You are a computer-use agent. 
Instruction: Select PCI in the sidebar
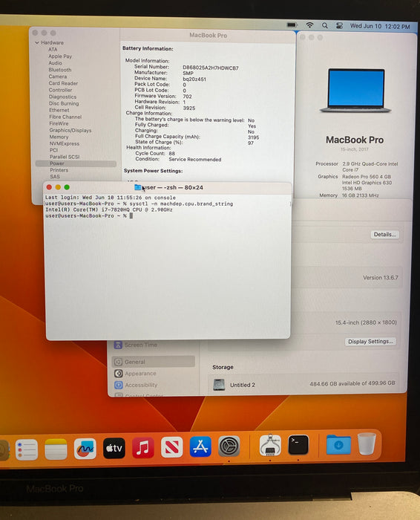[x=53, y=150]
